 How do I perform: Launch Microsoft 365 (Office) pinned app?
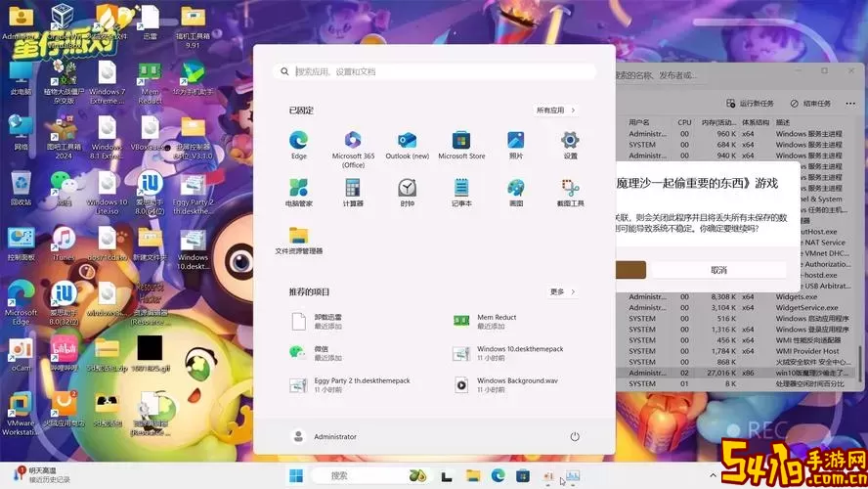[353, 149]
